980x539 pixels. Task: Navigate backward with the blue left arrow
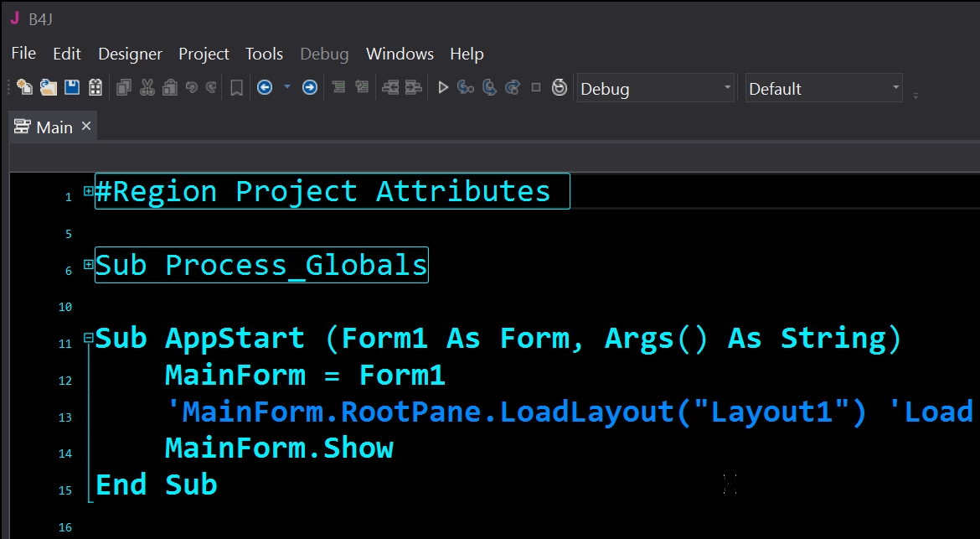click(x=265, y=87)
